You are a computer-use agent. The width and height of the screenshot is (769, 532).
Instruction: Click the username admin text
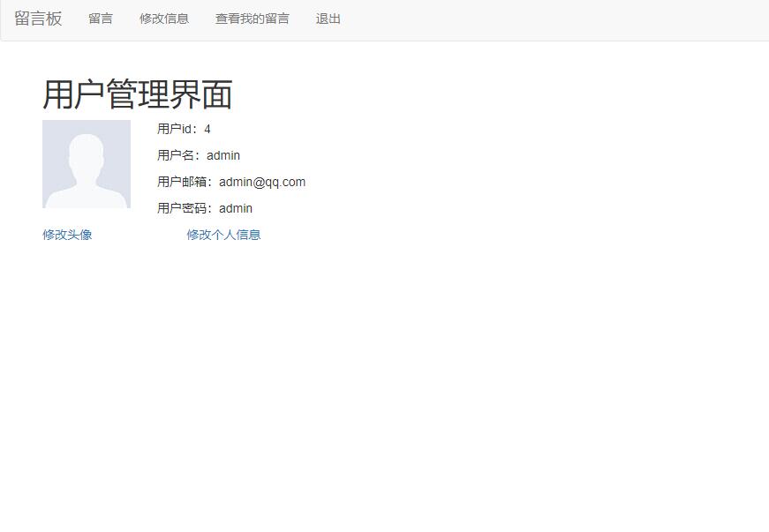222,155
